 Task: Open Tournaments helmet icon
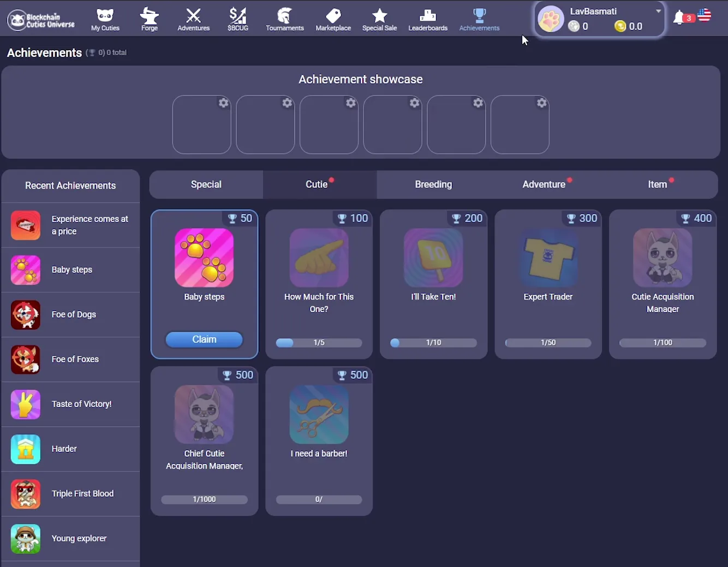pyautogui.click(x=285, y=20)
